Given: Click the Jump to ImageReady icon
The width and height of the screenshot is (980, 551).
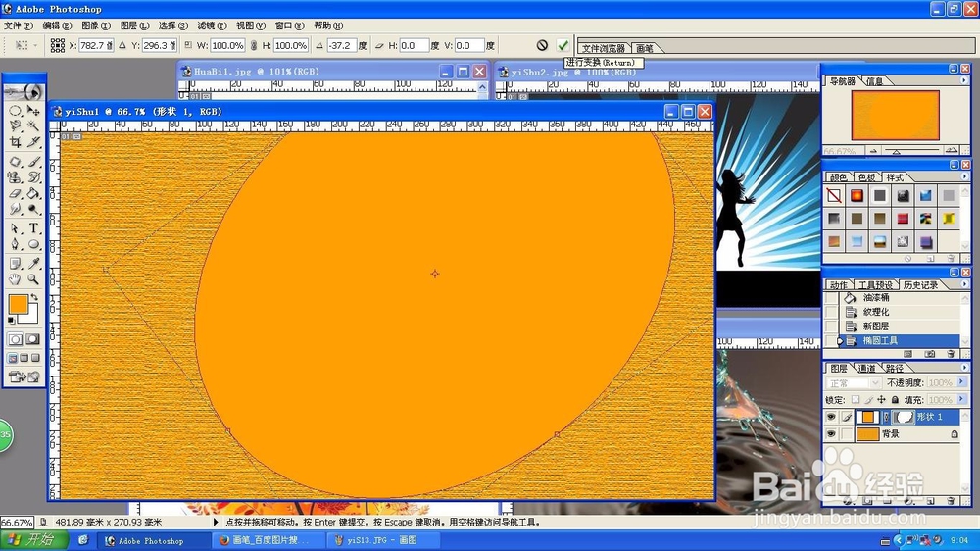Looking at the screenshot, I should (24, 376).
